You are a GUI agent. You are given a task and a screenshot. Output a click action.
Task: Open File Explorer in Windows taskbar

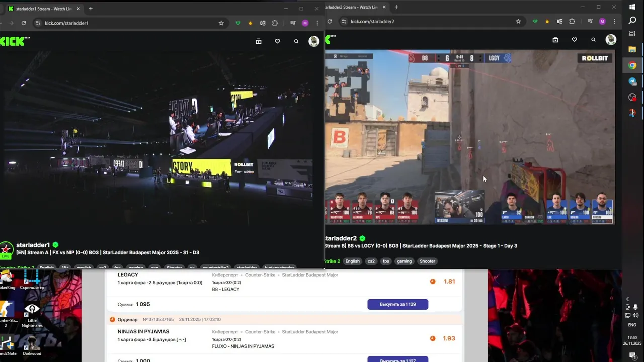pyautogui.click(x=632, y=49)
